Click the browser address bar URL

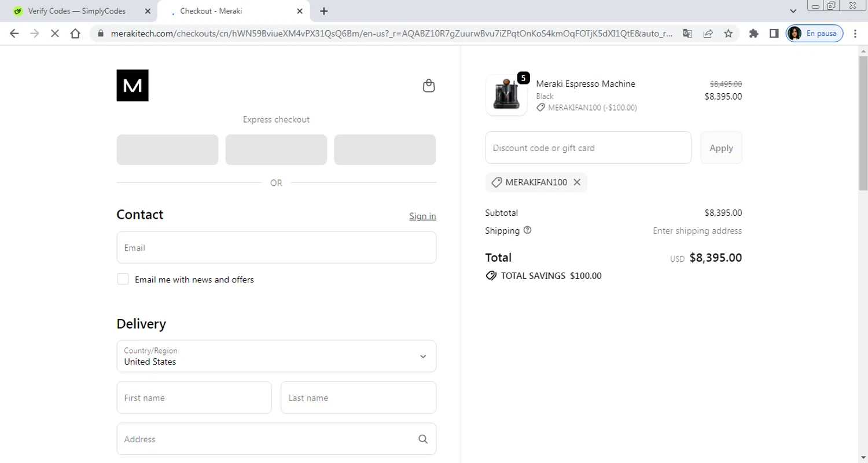click(x=392, y=34)
